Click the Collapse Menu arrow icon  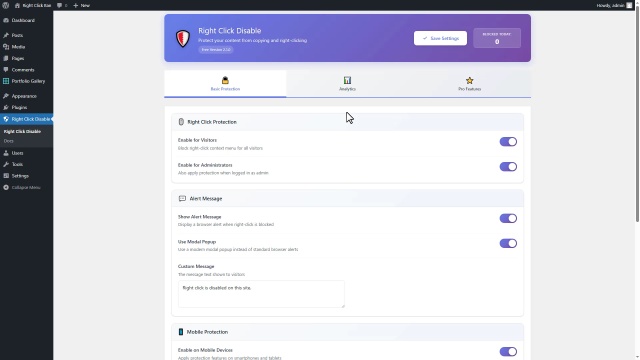(x=6, y=187)
